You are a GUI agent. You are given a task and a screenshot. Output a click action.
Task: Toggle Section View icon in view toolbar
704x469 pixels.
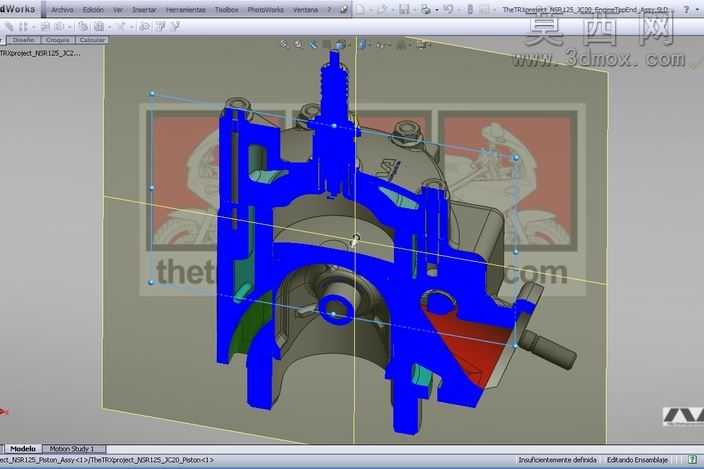click(x=327, y=44)
